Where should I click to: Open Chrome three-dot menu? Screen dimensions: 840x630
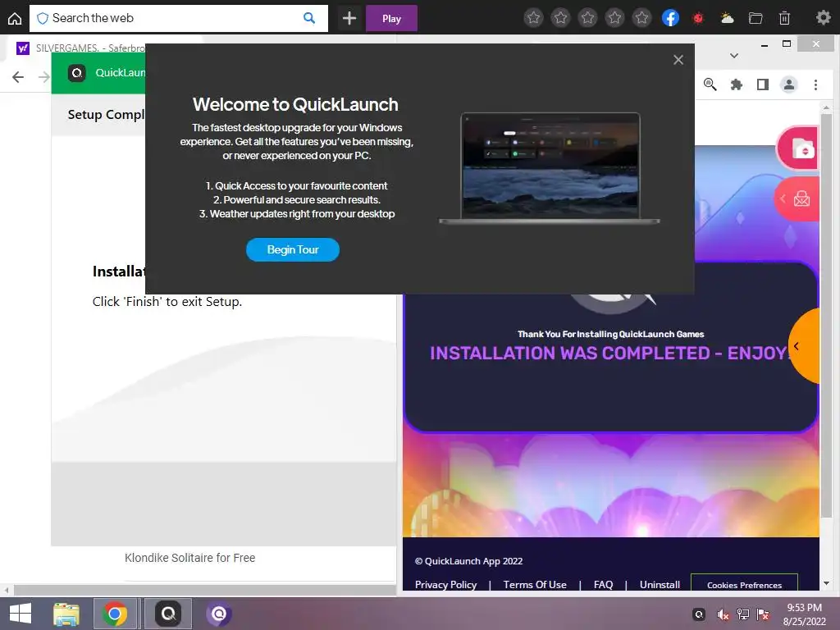click(815, 84)
